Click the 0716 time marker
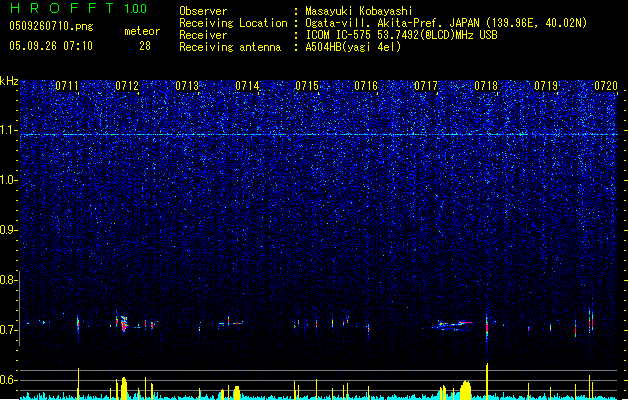The height and width of the screenshot is (400, 629). 366,86
